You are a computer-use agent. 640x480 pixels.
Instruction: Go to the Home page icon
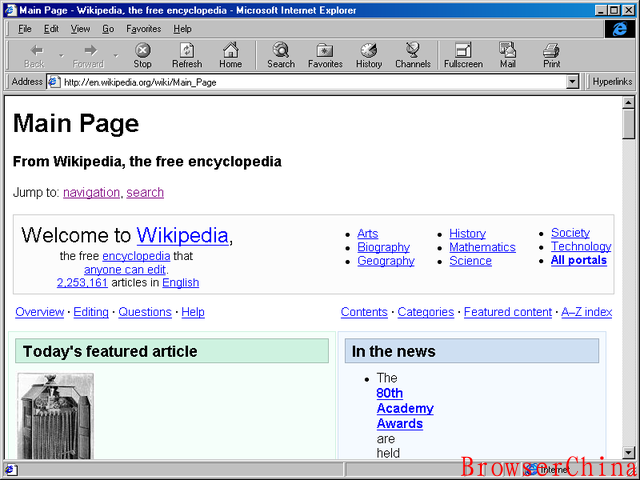point(231,56)
